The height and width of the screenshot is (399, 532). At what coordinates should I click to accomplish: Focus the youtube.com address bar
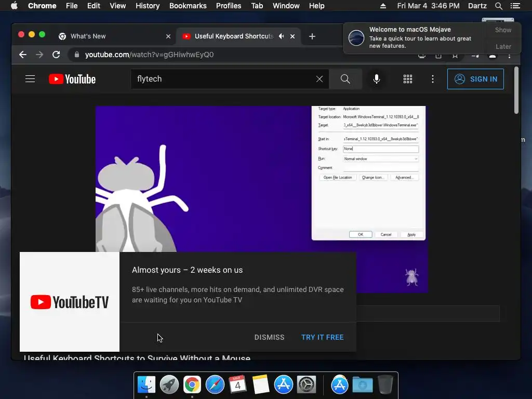(237, 55)
